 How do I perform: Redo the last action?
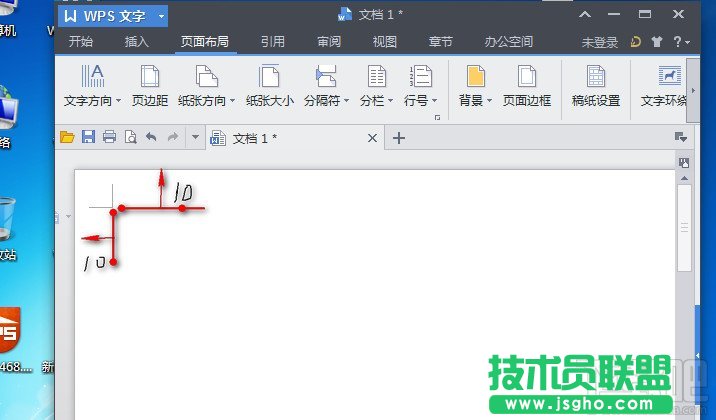pos(173,137)
